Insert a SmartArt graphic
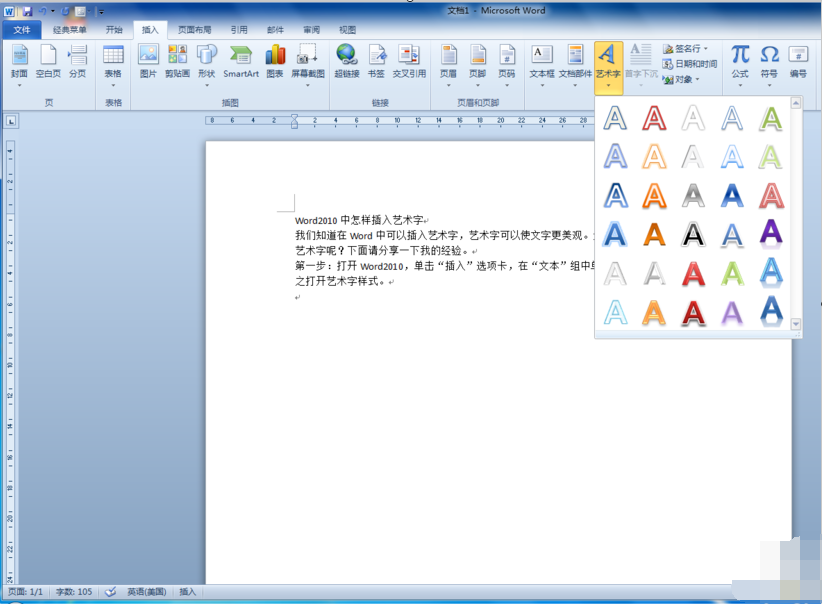The height and width of the screenshot is (604, 822). (241, 62)
